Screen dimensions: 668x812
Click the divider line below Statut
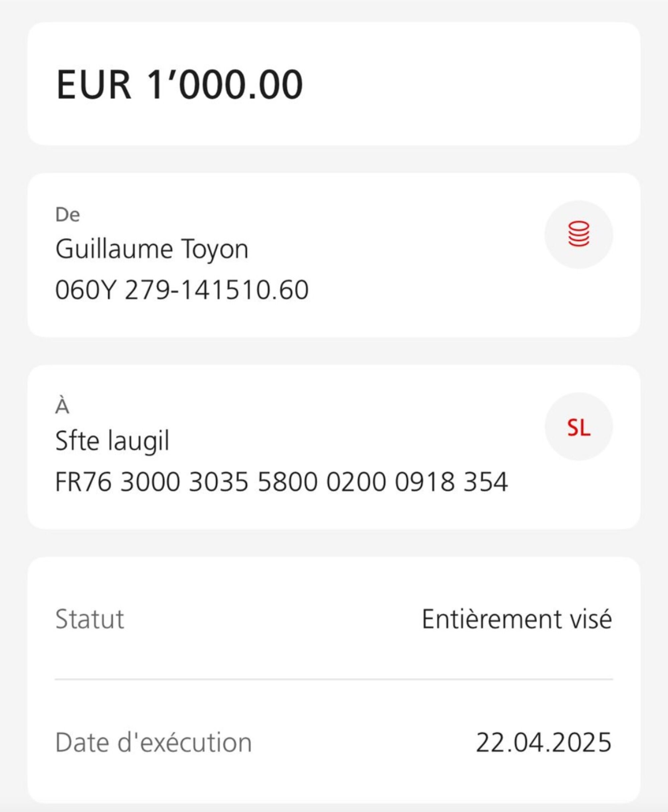[334, 680]
